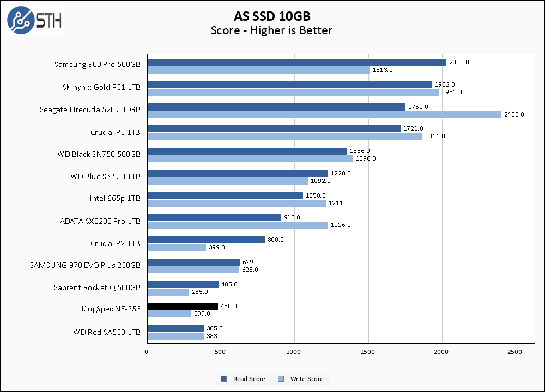Click the 383.0 value label
545x392 pixels.
click(214, 336)
